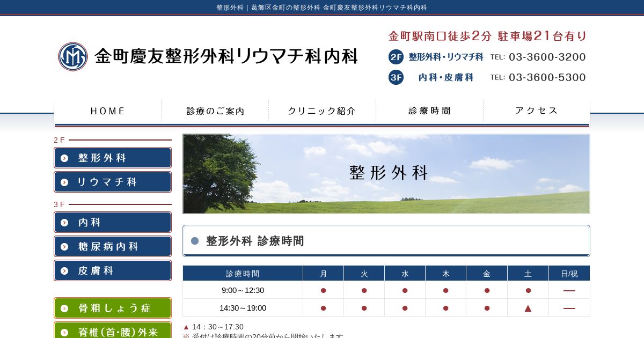Click arrow icon on 整形外科 sidebar button
The width and height of the screenshot is (644, 338).
point(64,158)
